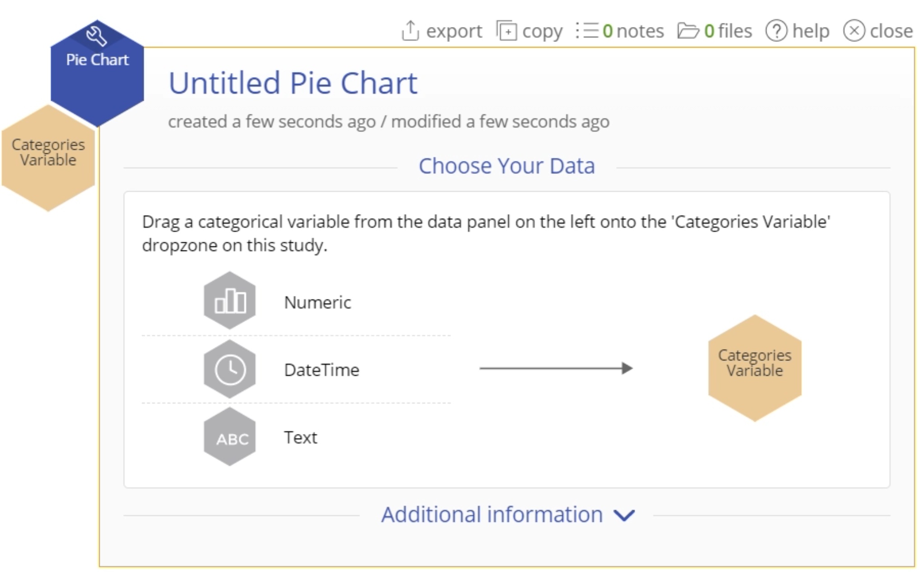Click the close X circle icon

coord(854,31)
